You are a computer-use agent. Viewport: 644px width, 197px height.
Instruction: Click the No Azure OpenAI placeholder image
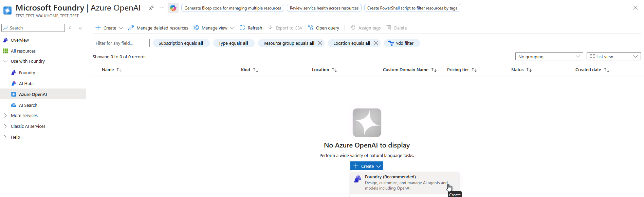[x=367, y=123]
